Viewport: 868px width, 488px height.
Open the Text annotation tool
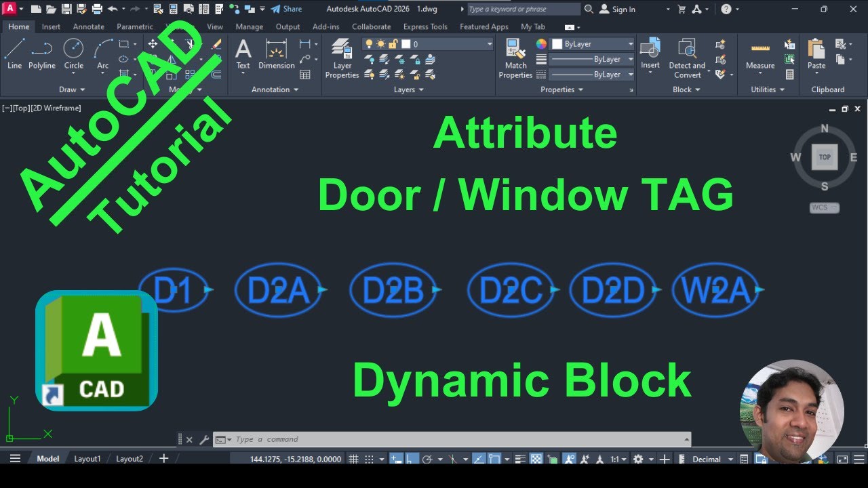point(243,54)
